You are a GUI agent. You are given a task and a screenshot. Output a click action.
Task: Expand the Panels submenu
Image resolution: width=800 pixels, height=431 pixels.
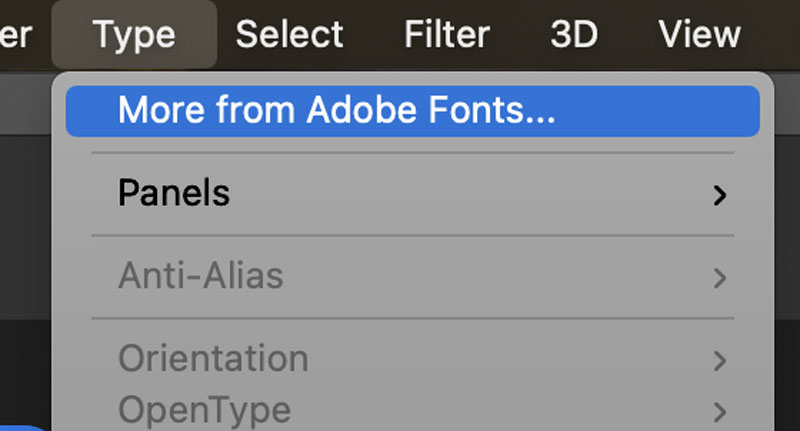tap(413, 194)
